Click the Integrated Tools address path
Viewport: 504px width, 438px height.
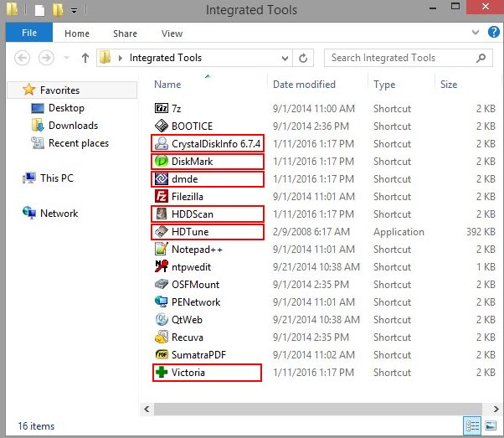tap(166, 58)
